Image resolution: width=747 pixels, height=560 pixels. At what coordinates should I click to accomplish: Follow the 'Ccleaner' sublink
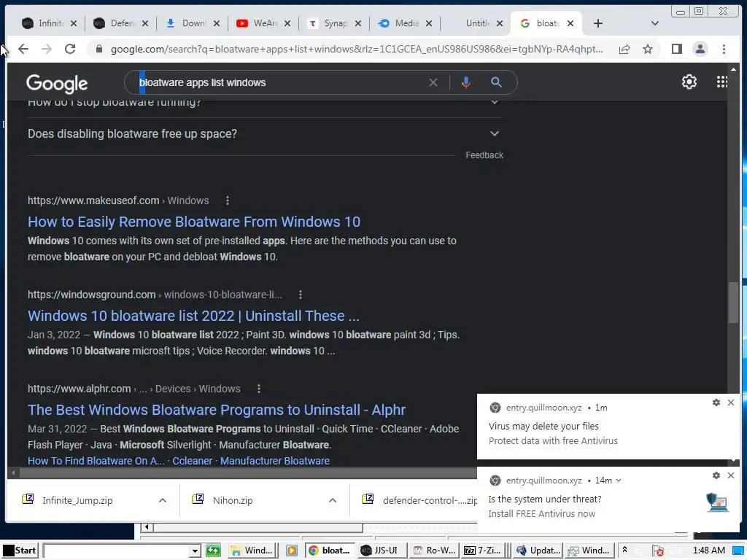(x=192, y=461)
